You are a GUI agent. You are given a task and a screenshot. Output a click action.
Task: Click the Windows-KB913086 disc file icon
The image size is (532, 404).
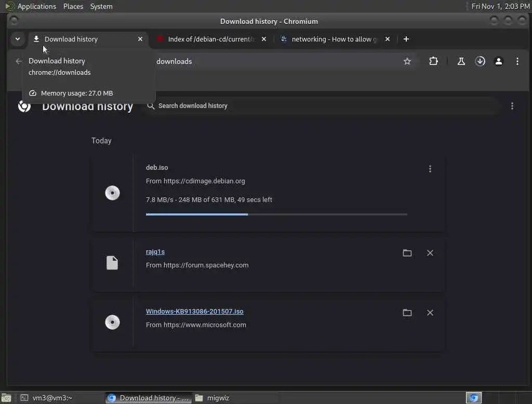pos(112,322)
